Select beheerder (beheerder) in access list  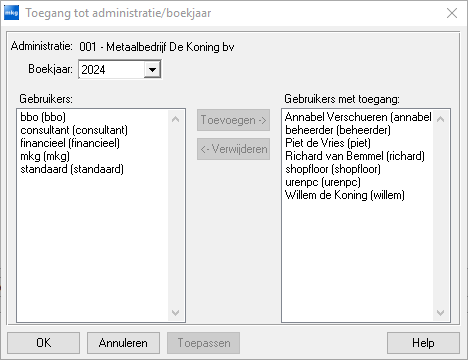click(x=338, y=130)
